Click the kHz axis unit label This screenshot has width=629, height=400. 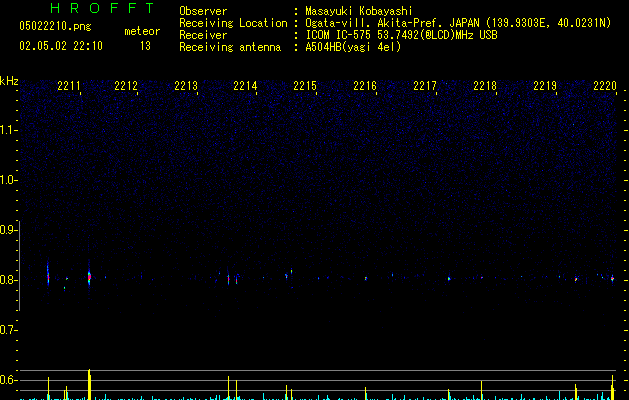coord(9,81)
